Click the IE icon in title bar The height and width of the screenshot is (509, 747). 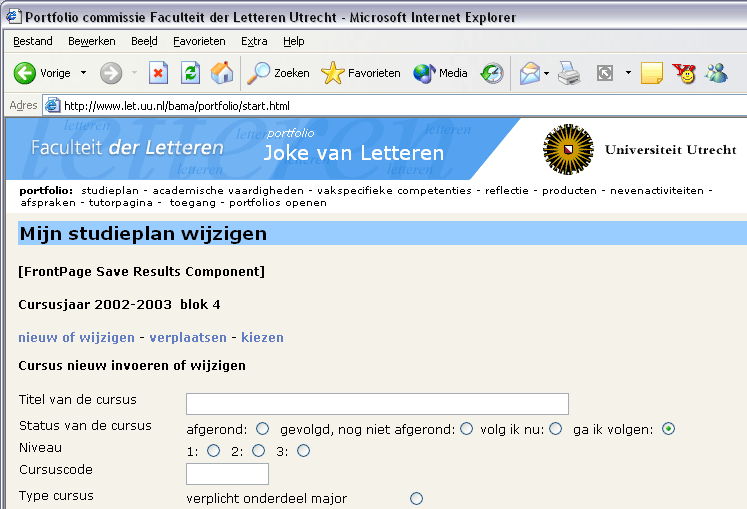pyautogui.click(x=14, y=17)
